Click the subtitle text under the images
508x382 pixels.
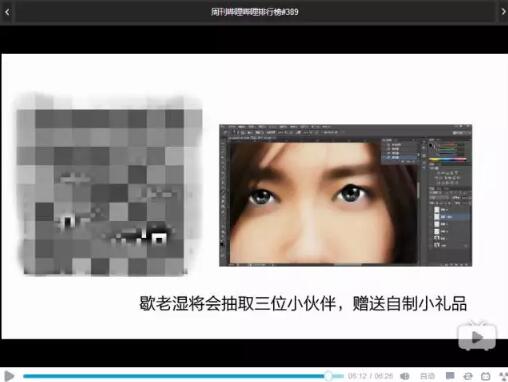(303, 303)
